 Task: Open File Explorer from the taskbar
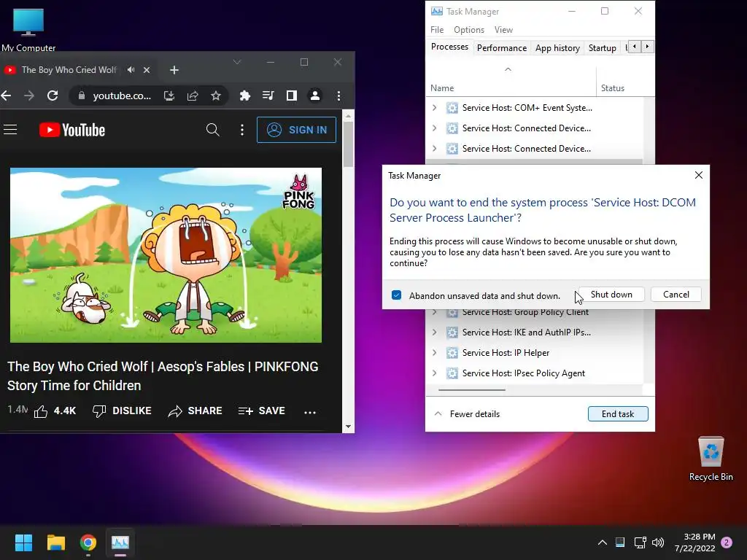[x=55, y=542]
